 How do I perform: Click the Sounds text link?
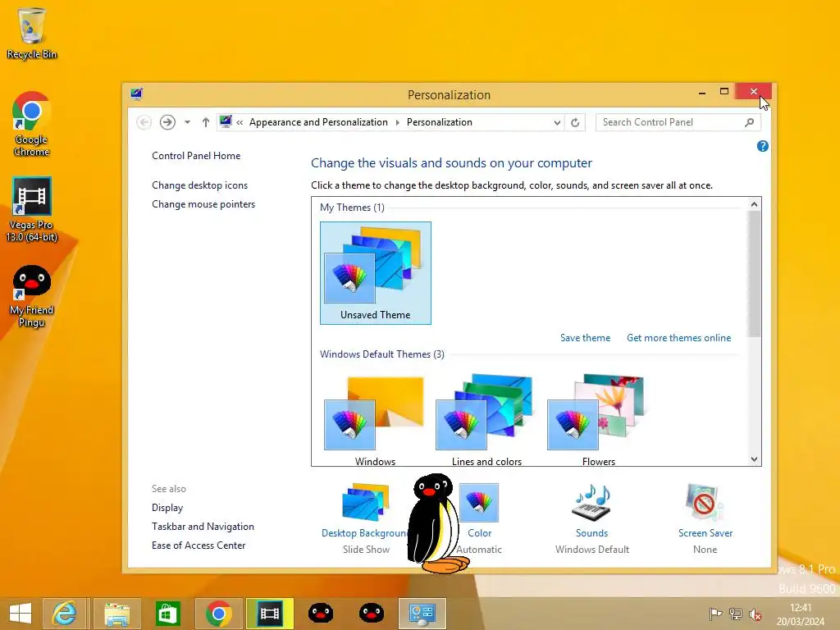click(592, 533)
